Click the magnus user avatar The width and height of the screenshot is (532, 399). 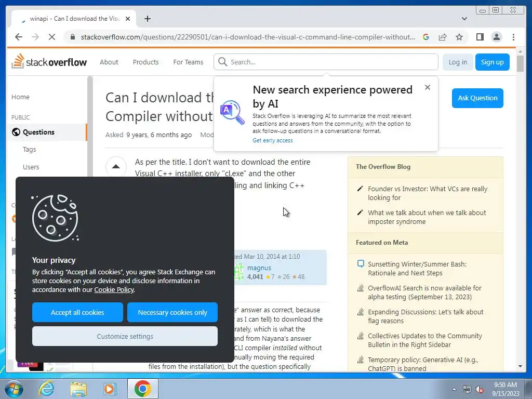point(239,272)
